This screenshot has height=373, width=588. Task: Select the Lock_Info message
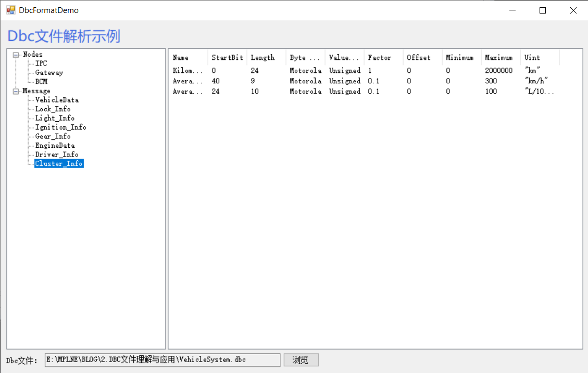coord(54,109)
